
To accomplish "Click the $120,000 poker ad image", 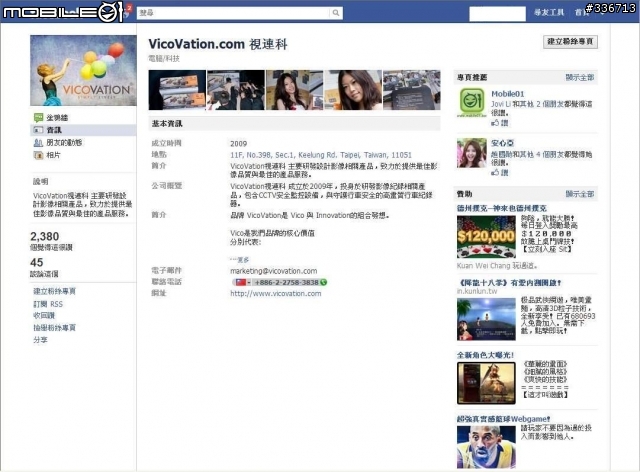I will coord(486,237).
